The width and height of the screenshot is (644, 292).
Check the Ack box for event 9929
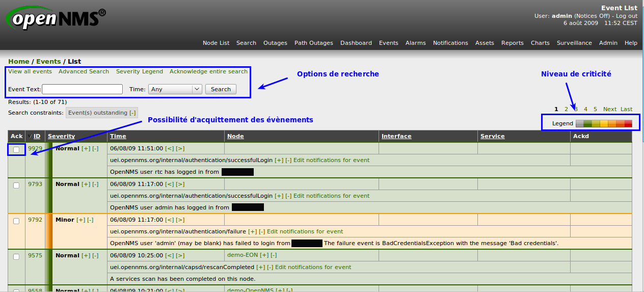[x=16, y=150]
